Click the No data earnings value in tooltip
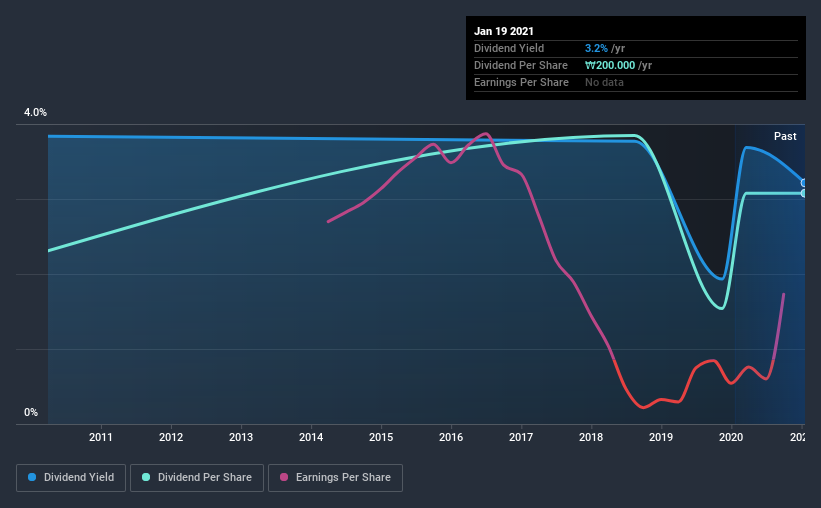This screenshot has height=508, width=821. [x=604, y=82]
